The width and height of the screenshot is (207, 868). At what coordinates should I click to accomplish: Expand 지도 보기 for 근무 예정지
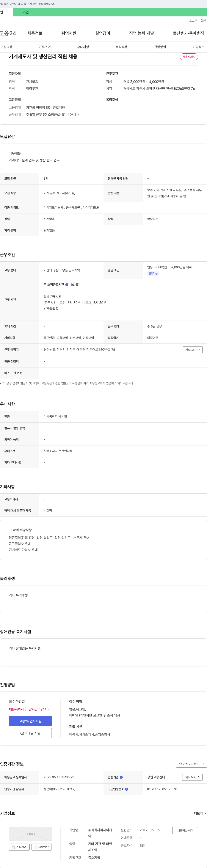point(193,350)
